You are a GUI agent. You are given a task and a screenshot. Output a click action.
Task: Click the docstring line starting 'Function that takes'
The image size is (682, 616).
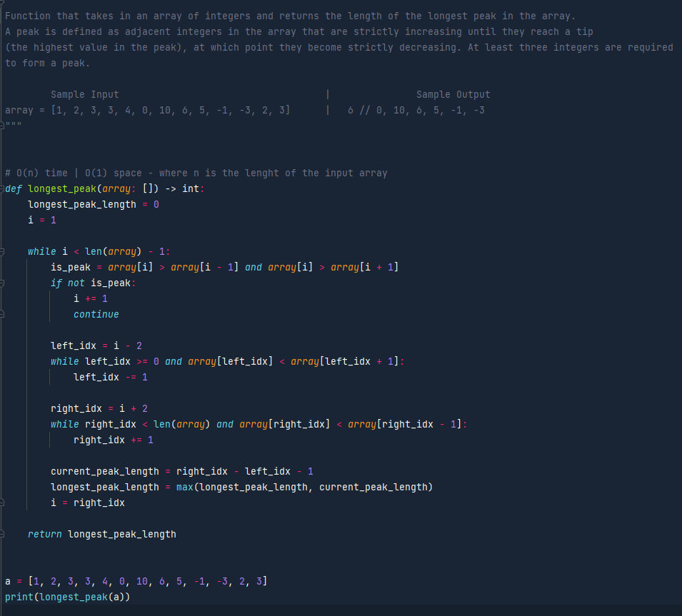tap(291, 16)
